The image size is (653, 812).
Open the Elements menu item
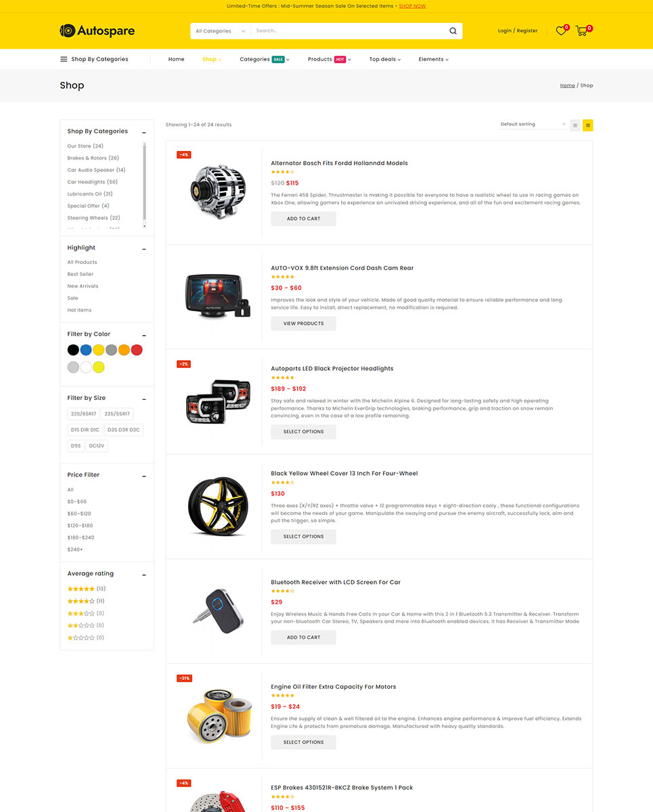(434, 59)
